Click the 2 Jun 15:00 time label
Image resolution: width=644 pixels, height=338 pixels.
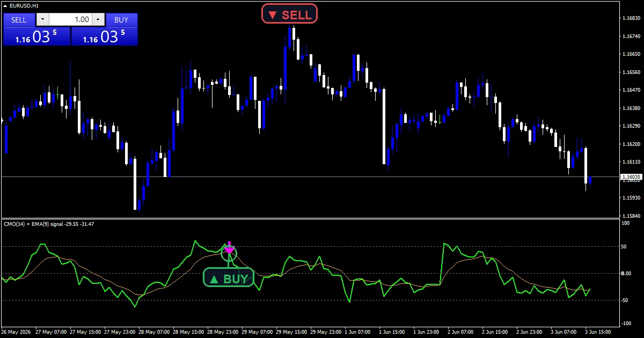click(x=495, y=332)
